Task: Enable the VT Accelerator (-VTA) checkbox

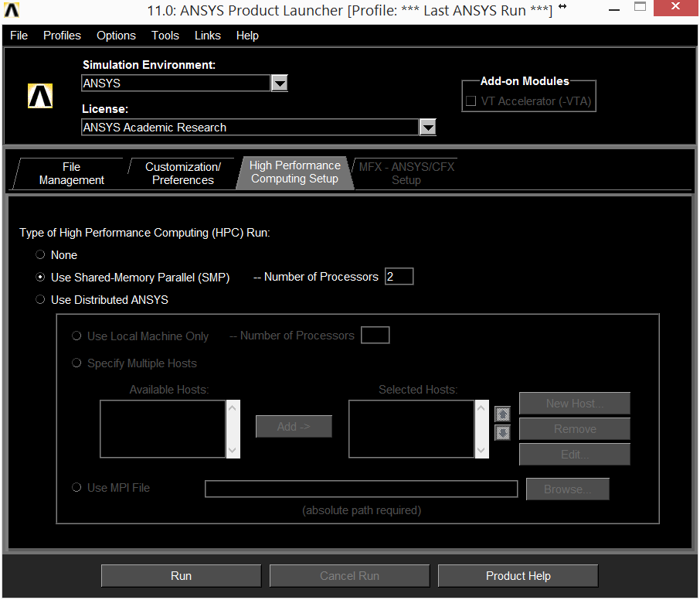Action: pos(471,101)
